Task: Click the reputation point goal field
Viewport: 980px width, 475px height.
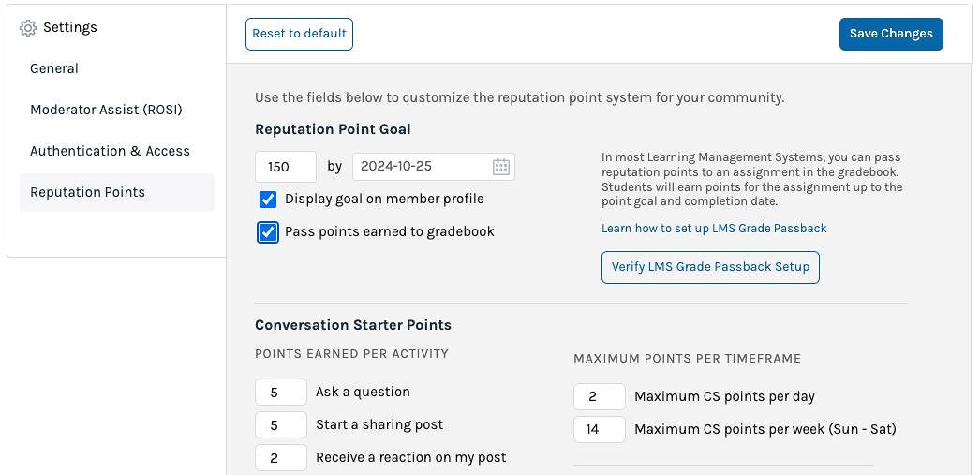Action: pos(285,168)
